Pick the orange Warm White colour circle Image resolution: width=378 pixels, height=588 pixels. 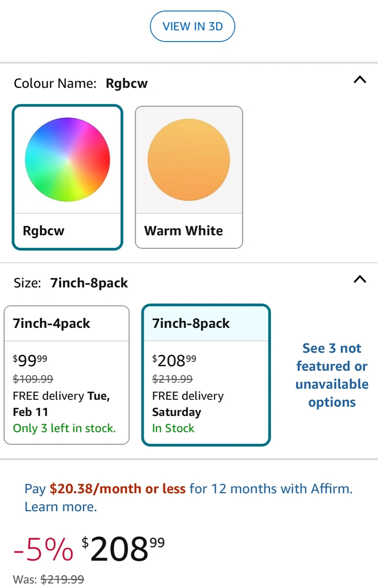coord(189,160)
